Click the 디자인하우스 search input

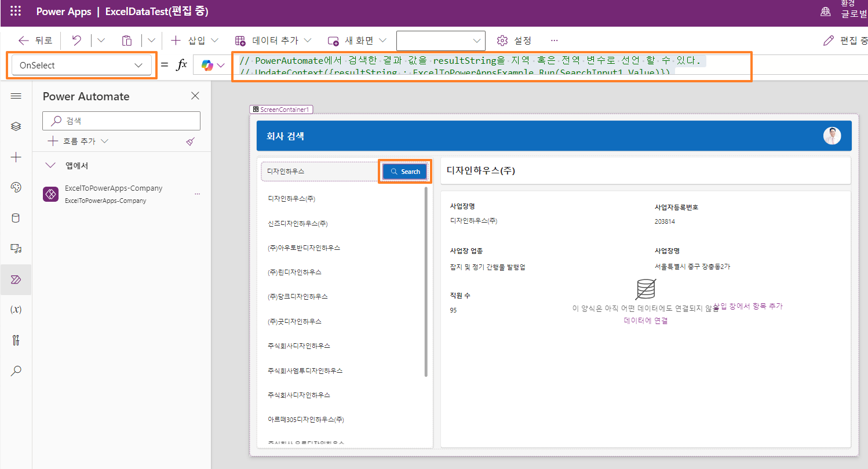320,172
